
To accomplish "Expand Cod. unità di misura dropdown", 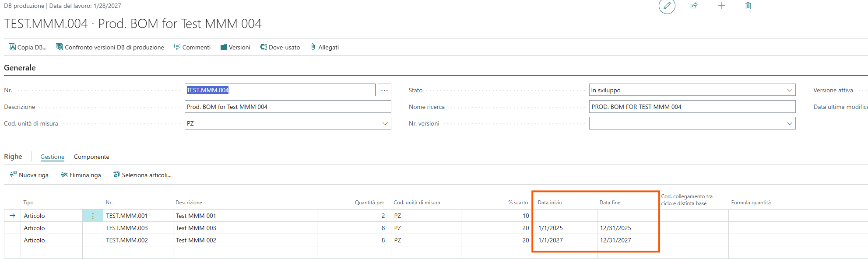I will [385, 123].
